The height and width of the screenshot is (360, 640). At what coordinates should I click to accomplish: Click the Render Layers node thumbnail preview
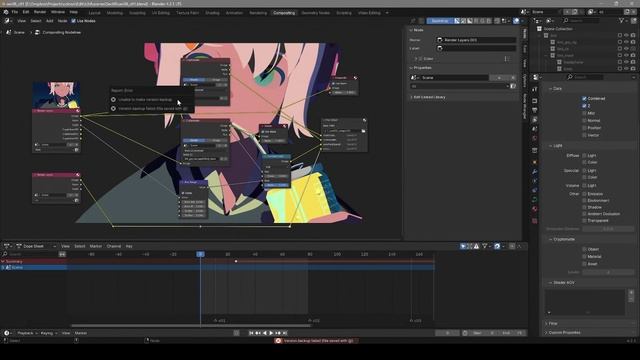[56, 95]
